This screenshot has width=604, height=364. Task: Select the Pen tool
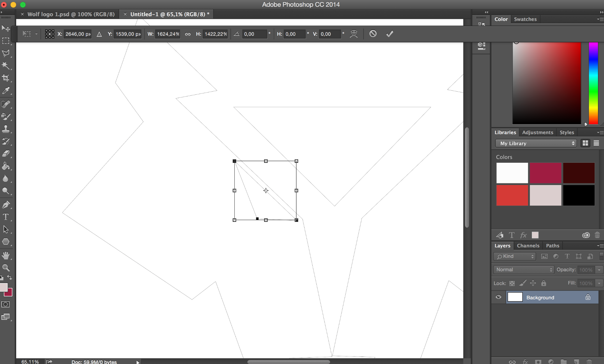(x=6, y=205)
